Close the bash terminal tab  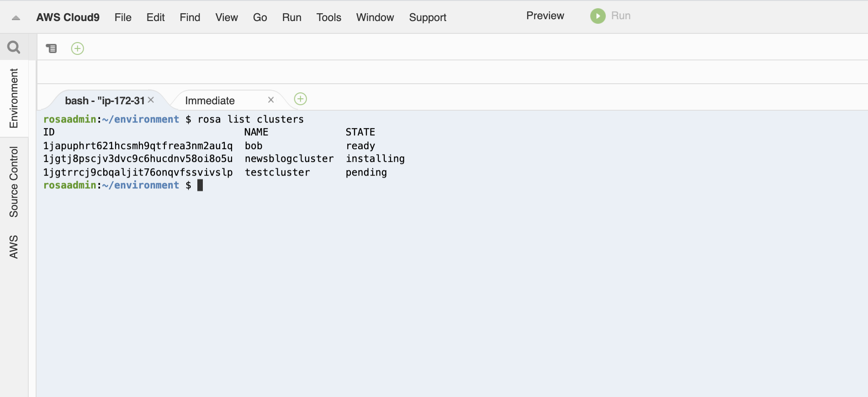pos(151,100)
